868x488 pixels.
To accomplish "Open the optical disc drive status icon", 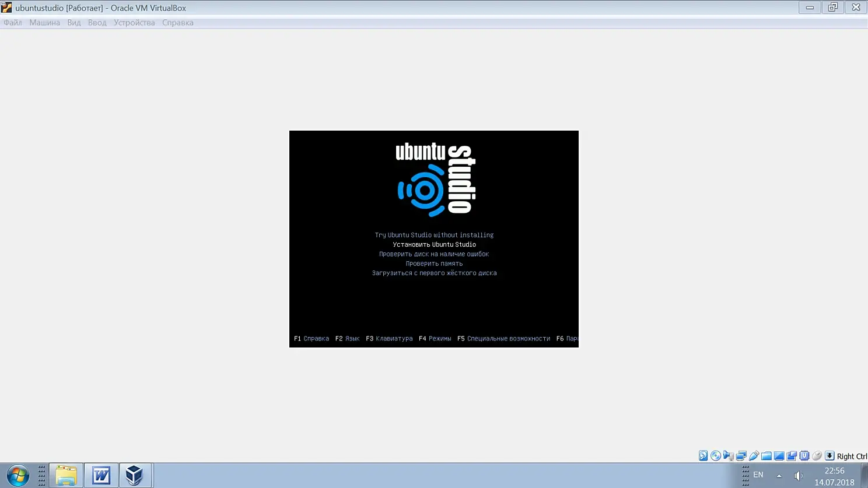I will click(x=716, y=456).
